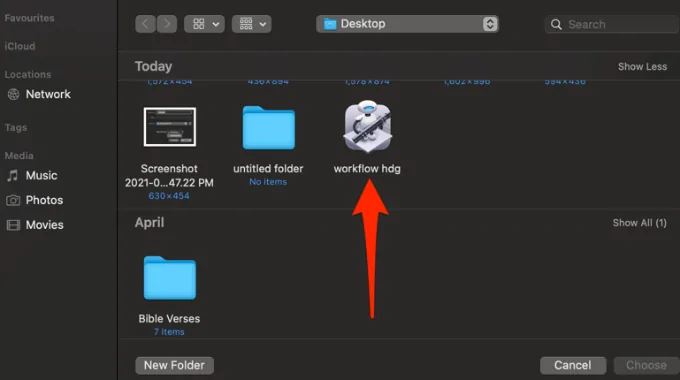680x380 pixels.
Task: Click the untitled folder name label
Action: tap(268, 168)
